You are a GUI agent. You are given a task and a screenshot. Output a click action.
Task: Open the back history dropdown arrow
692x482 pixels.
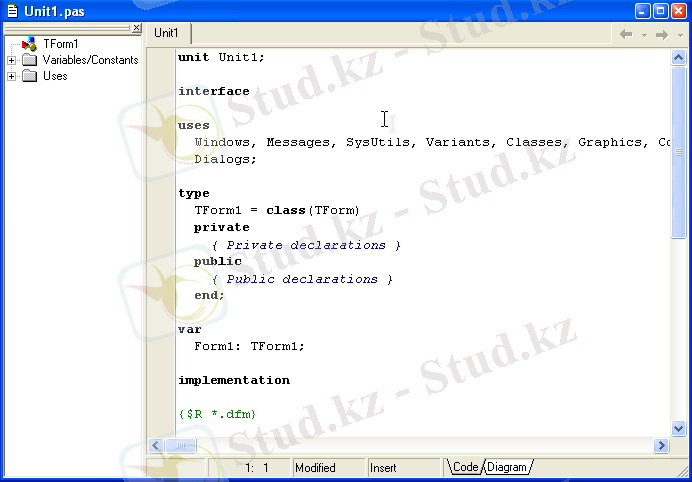[x=644, y=35]
